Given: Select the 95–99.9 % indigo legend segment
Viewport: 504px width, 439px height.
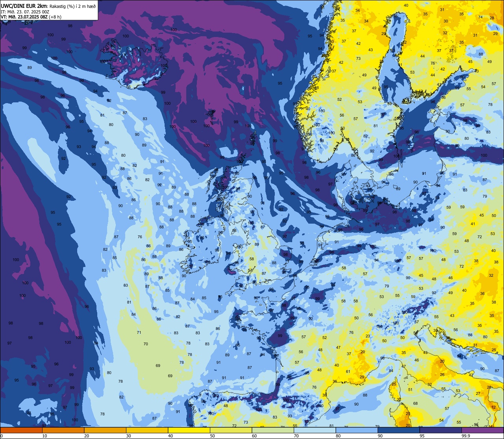Looking at the screenshot, I should (441, 430).
